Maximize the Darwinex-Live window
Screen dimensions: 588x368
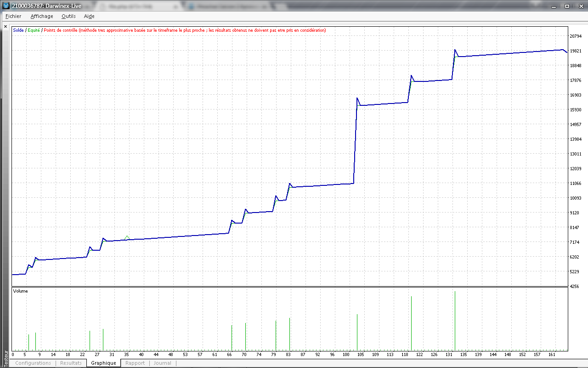567,6
